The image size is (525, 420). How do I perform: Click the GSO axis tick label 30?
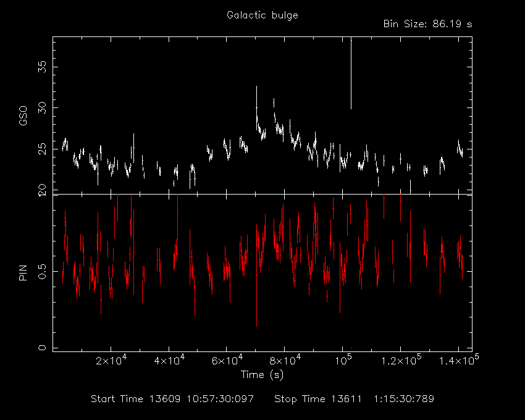point(43,108)
